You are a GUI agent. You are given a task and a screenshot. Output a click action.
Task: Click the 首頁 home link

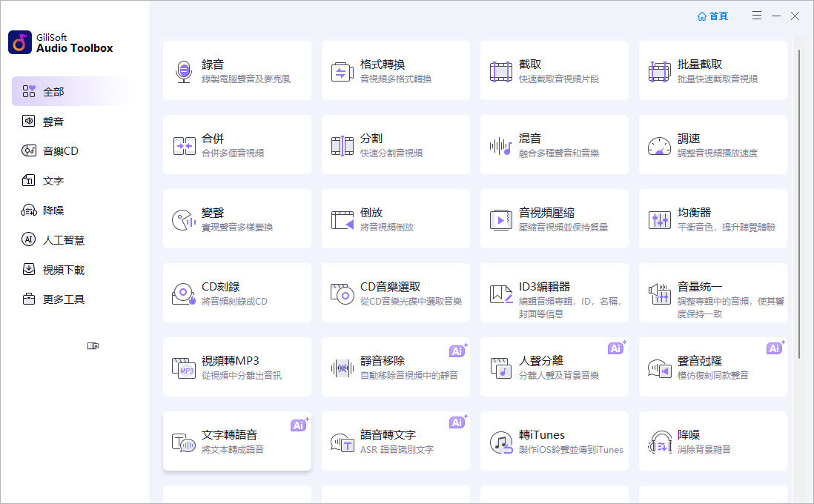(x=712, y=16)
